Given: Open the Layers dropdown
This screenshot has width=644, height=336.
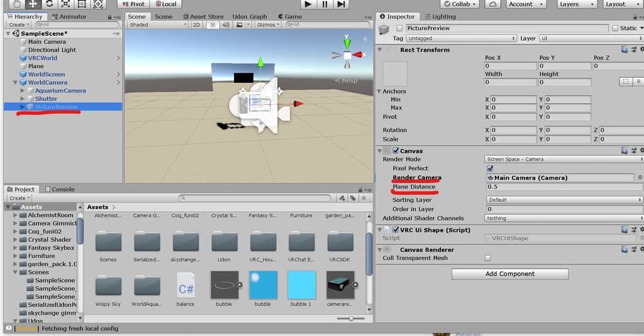Looking at the screenshot, I should (x=577, y=4).
